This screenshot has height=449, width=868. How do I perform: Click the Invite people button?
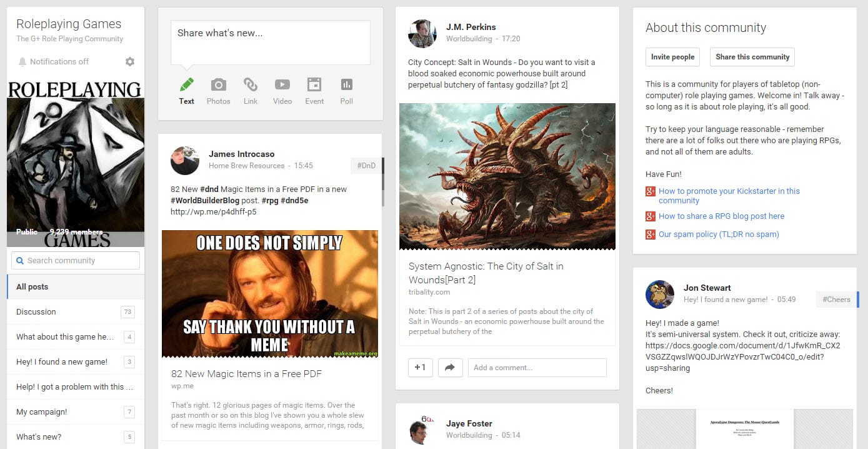pyautogui.click(x=672, y=57)
